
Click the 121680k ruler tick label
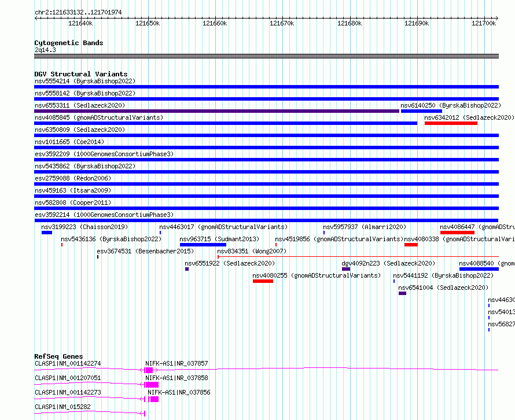click(350, 23)
